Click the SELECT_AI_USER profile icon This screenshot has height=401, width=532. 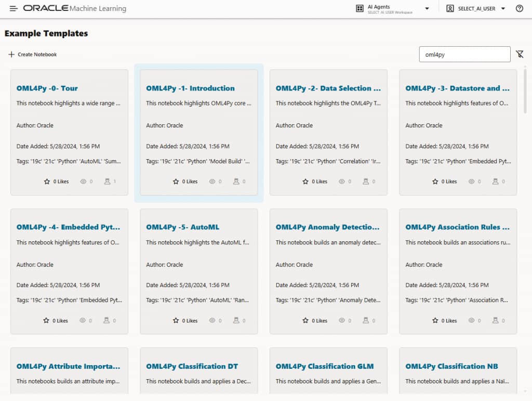tap(450, 9)
